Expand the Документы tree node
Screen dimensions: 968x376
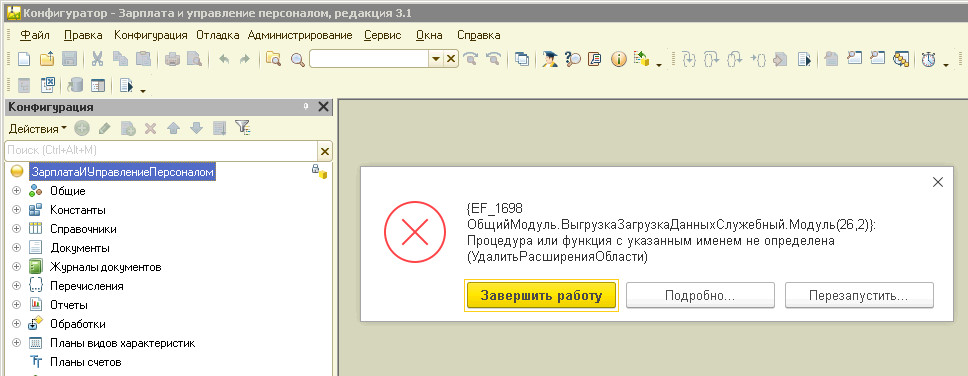pyautogui.click(x=16, y=248)
